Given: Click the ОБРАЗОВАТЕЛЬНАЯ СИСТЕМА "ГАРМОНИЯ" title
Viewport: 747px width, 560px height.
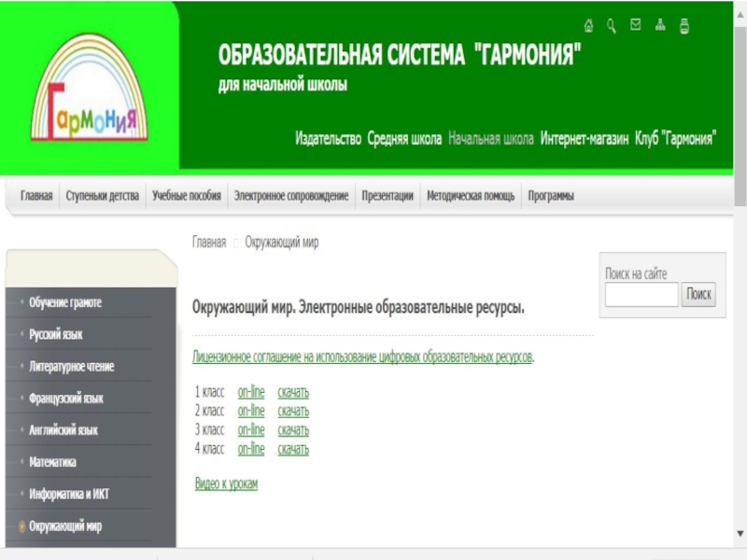Looking at the screenshot, I should pyautogui.click(x=400, y=54).
